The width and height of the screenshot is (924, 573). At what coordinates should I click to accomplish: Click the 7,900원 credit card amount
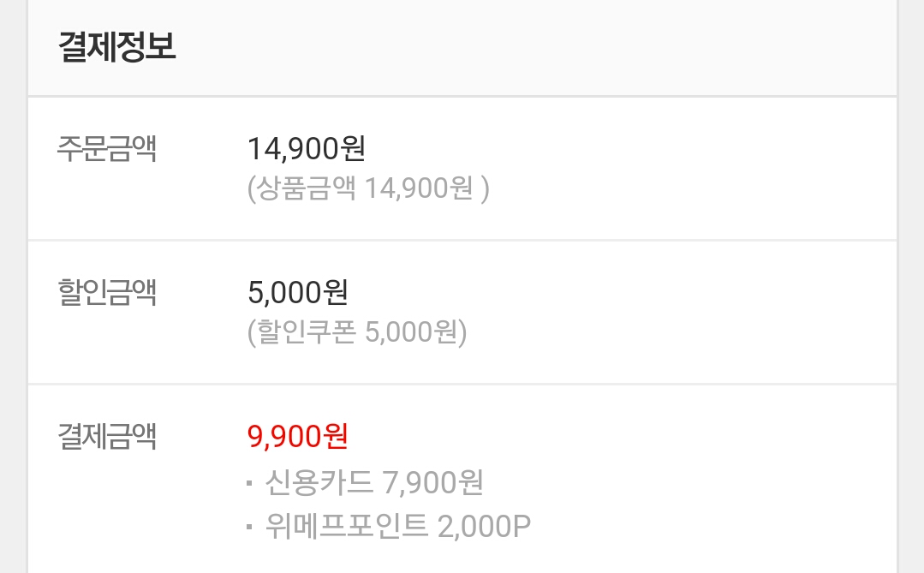(x=433, y=482)
